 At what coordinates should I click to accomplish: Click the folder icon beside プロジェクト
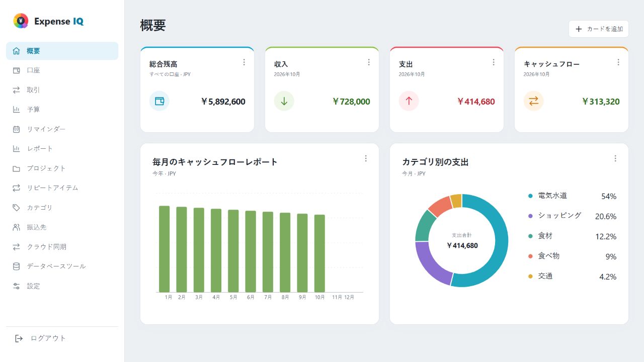pos(17,168)
